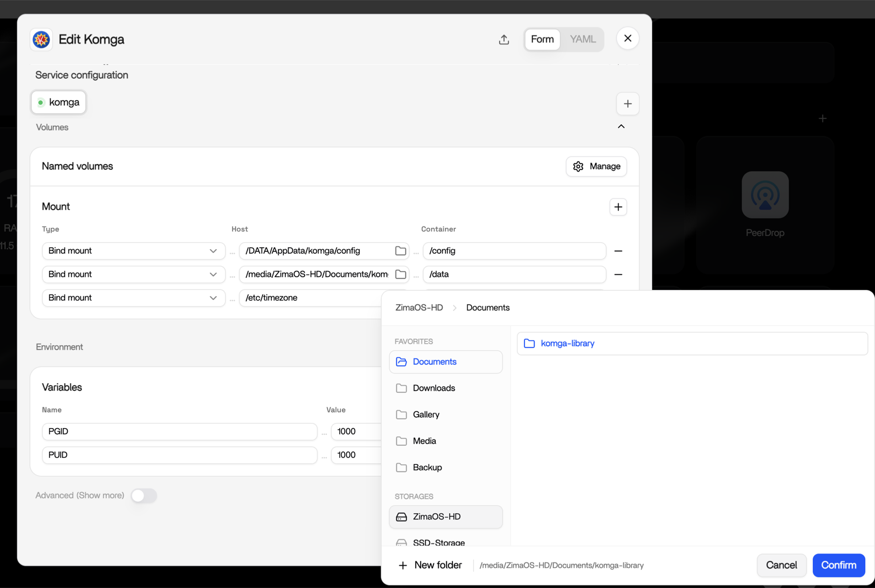
Task: Click the Volumes section label
Action: tap(52, 127)
